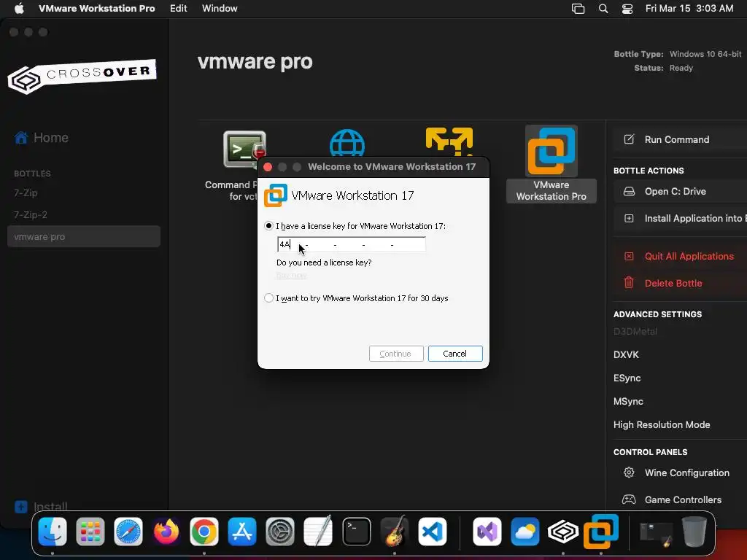This screenshot has width=747, height=560.
Task: Open the Edit menu
Action: tap(178, 9)
